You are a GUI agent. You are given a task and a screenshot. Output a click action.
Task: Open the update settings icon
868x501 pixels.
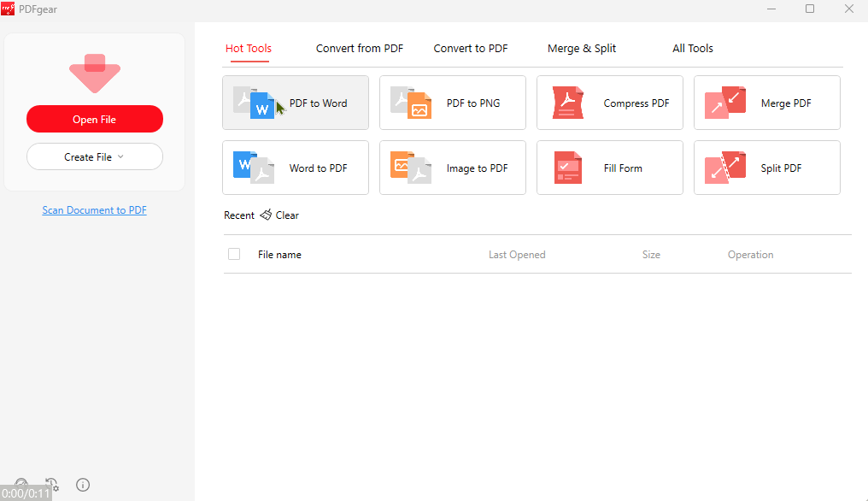tap(51, 485)
